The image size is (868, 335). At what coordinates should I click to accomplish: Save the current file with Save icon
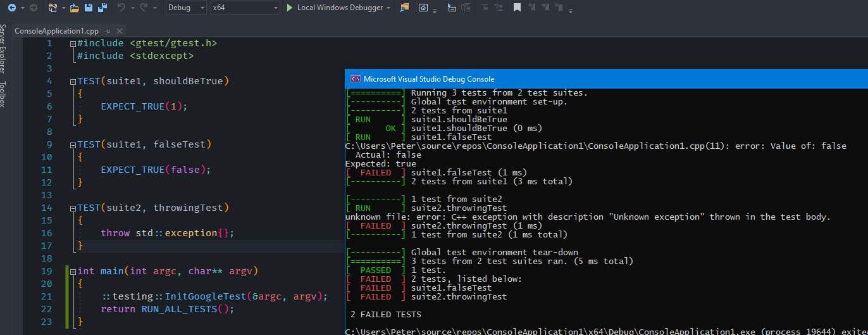coord(89,8)
